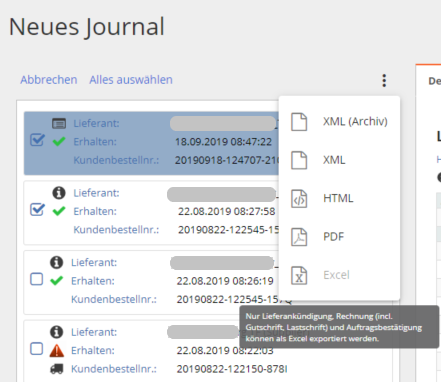Click the PDF document icon
The image size is (441, 382).
click(x=299, y=237)
